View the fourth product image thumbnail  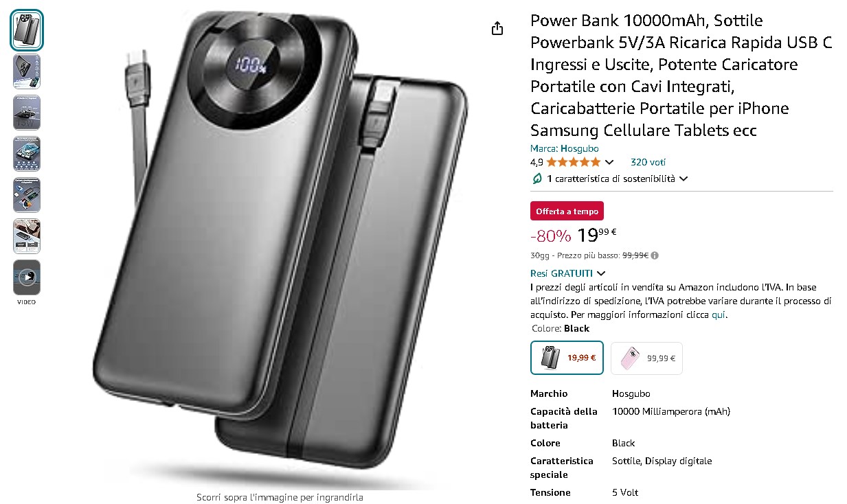click(27, 154)
